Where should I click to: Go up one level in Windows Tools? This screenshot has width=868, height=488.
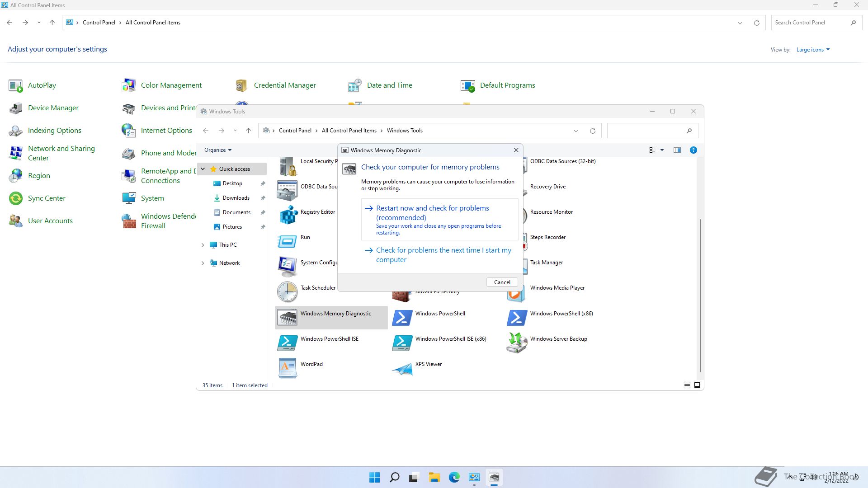pos(248,131)
